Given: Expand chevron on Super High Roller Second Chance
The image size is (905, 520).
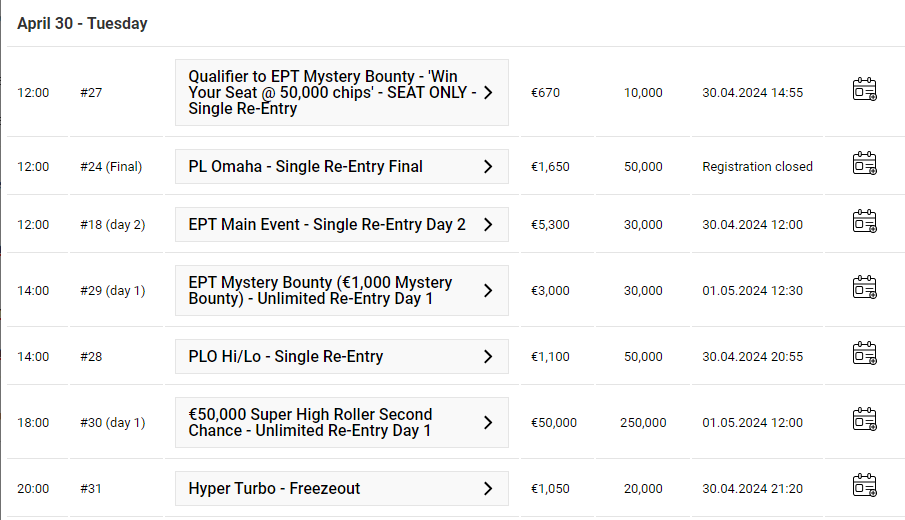Looking at the screenshot, I should coord(488,422).
